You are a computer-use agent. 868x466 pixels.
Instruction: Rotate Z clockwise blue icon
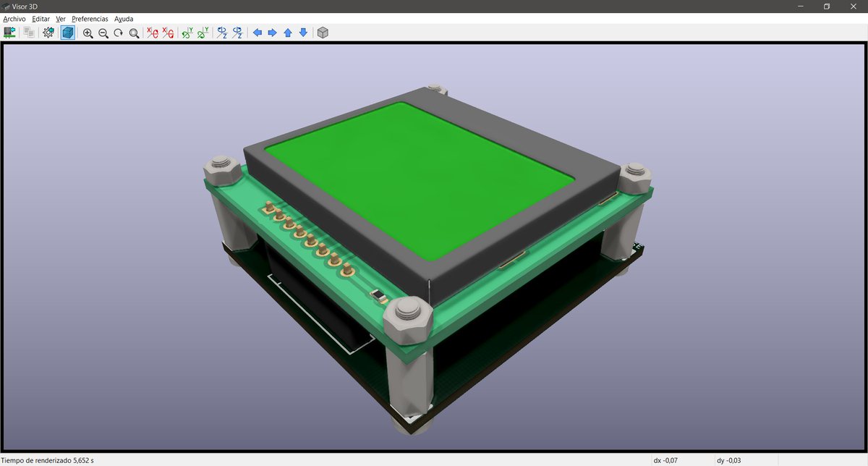[222, 33]
